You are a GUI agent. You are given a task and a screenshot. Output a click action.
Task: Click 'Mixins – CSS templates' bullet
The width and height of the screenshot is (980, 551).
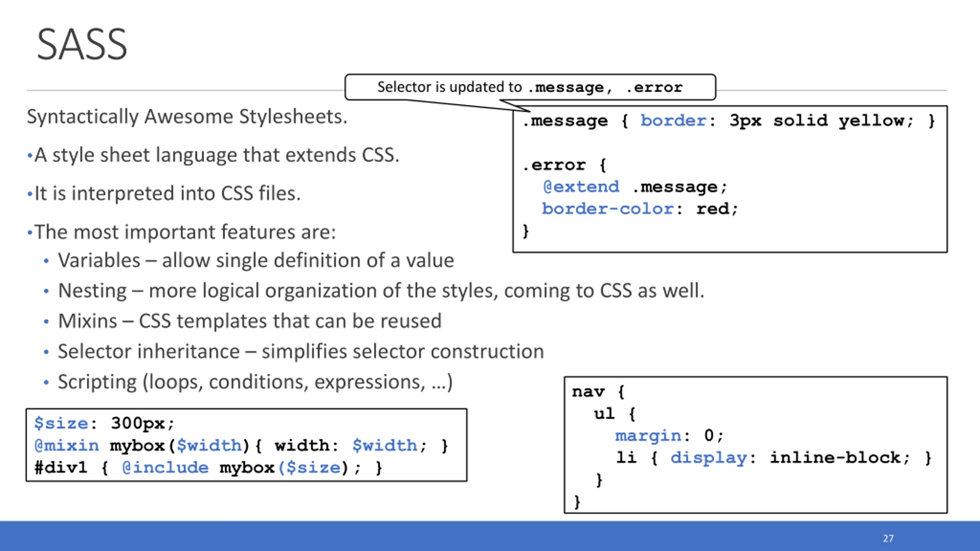[x=250, y=321]
